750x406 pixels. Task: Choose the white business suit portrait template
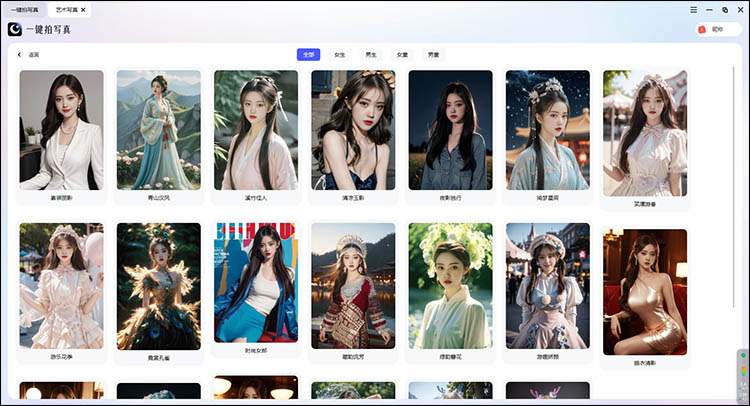point(61,130)
